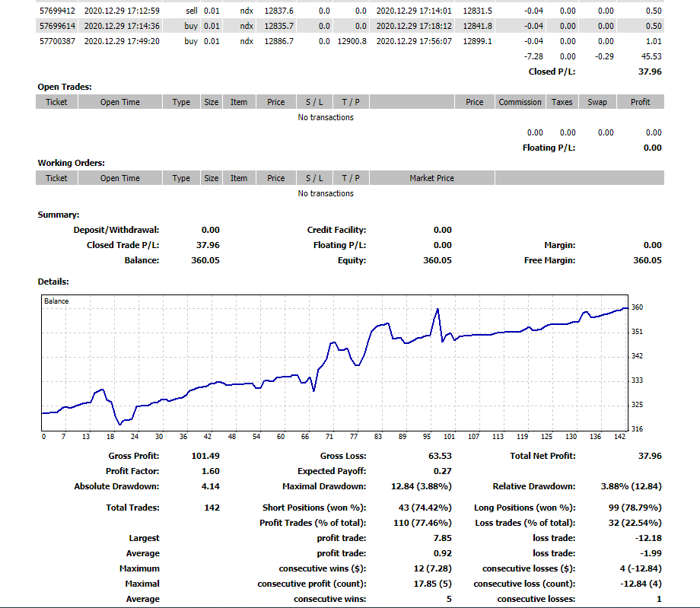Click the Gross Profit value 101.49

[205, 456]
